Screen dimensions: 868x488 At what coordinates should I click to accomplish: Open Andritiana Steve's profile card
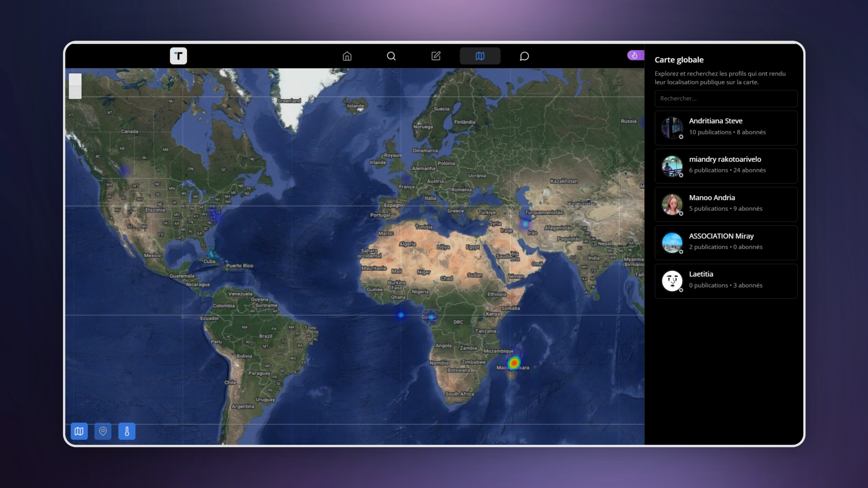726,128
